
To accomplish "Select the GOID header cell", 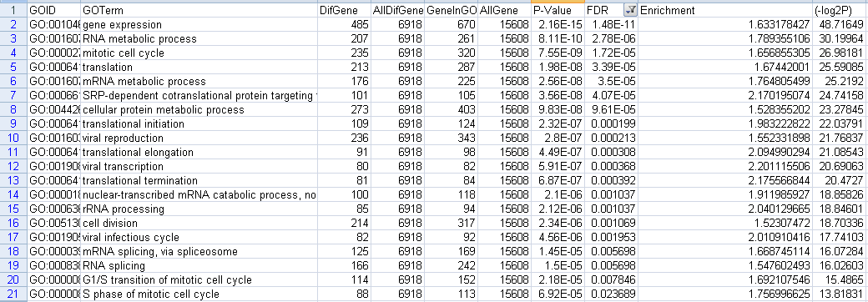I will pos(53,10).
